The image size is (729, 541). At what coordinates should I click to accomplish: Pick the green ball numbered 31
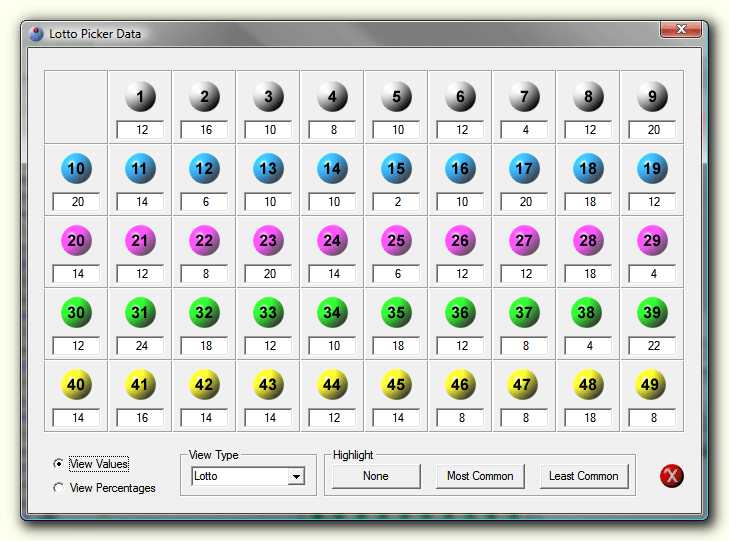pyautogui.click(x=140, y=313)
